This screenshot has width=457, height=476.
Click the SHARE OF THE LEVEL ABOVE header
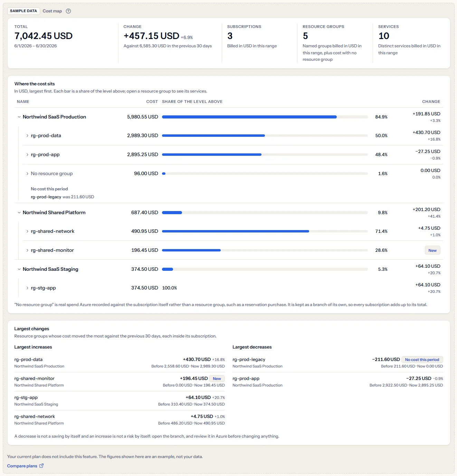(x=192, y=102)
